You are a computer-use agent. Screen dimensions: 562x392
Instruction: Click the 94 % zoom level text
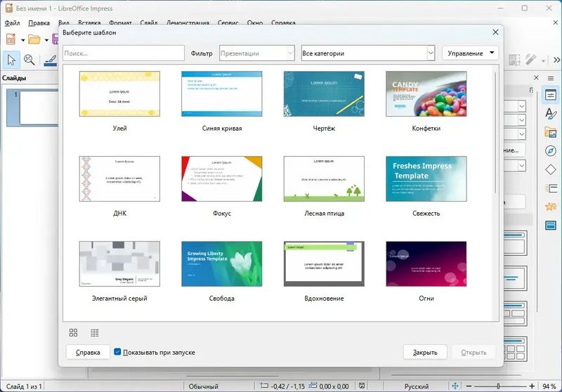point(549,386)
